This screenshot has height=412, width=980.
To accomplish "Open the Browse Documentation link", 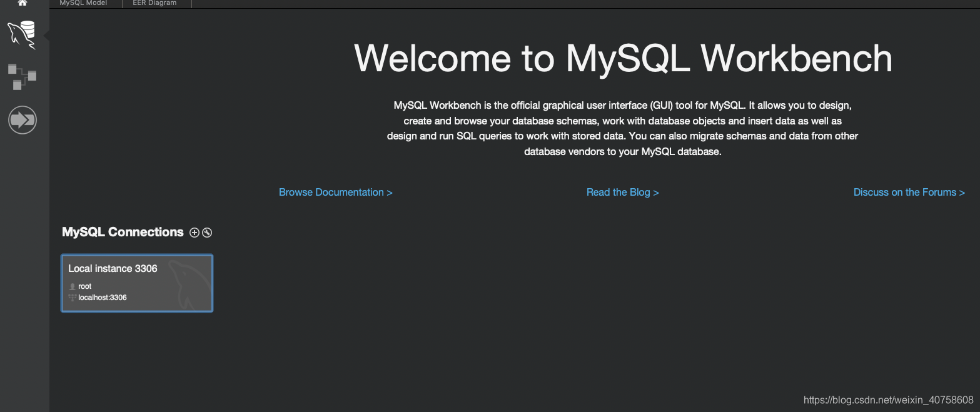I will 336,193.
